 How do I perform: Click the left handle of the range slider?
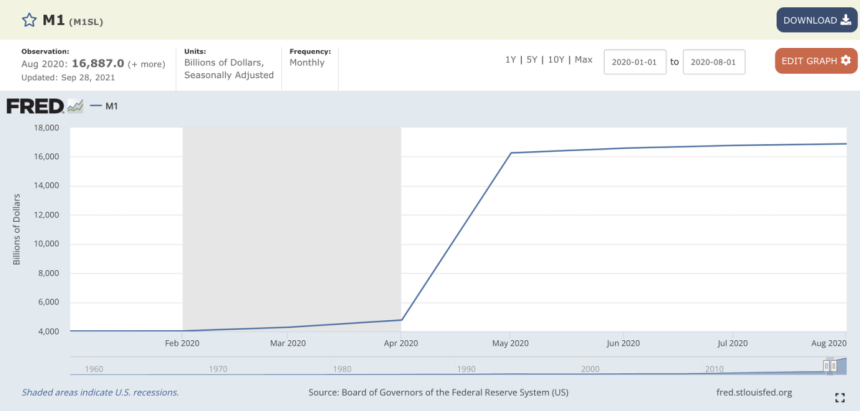[x=826, y=366]
